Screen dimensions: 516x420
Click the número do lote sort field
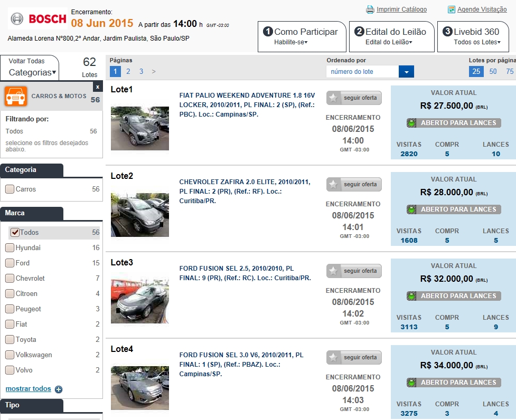tap(362, 72)
